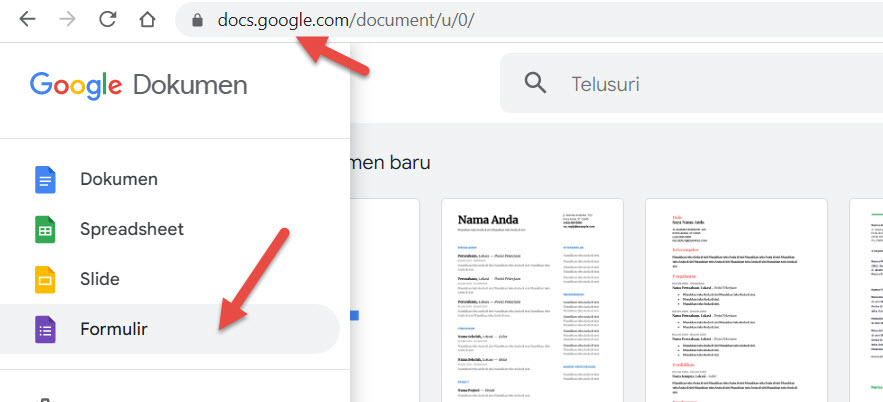Click the Google Dokumen logo
The image size is (883, 402).
138,84
